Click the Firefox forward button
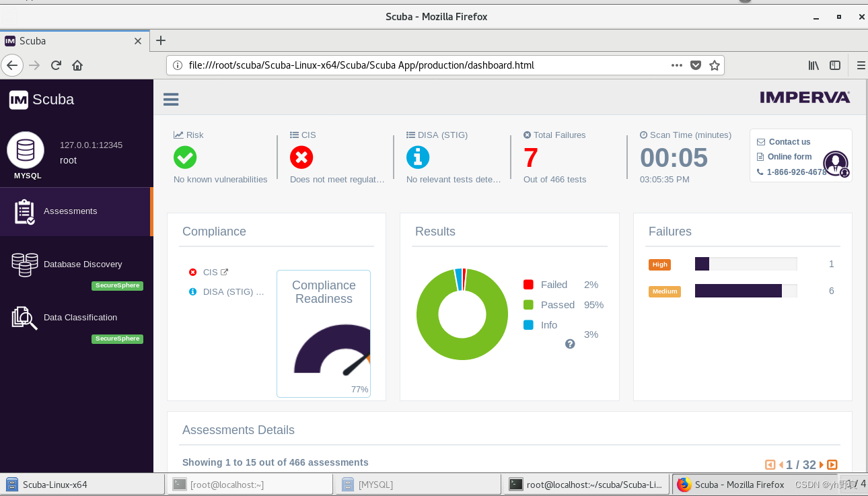868x496 pixels. coord(35,65)
